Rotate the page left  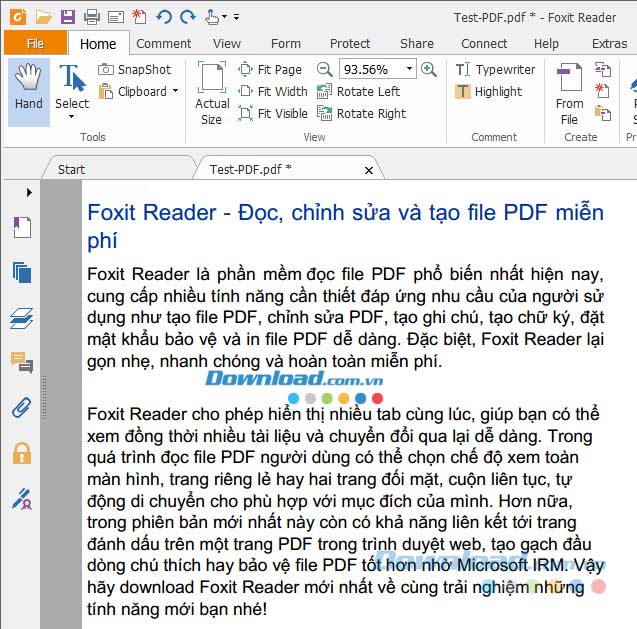click(358, 91)
